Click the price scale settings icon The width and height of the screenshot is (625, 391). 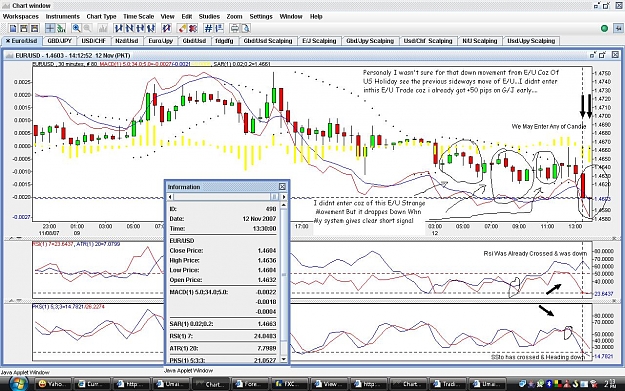pyautogui.click(x=219, y=28)
